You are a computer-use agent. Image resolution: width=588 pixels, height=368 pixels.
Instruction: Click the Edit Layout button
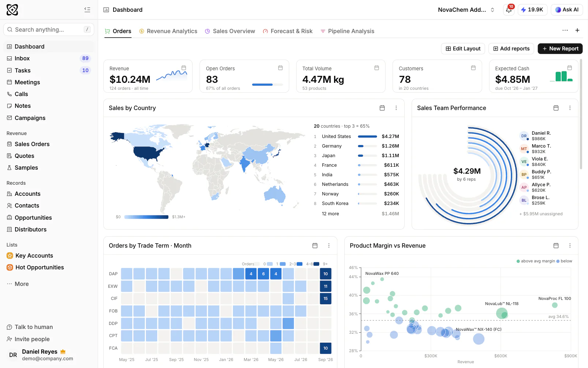click(x=463, y=49)
